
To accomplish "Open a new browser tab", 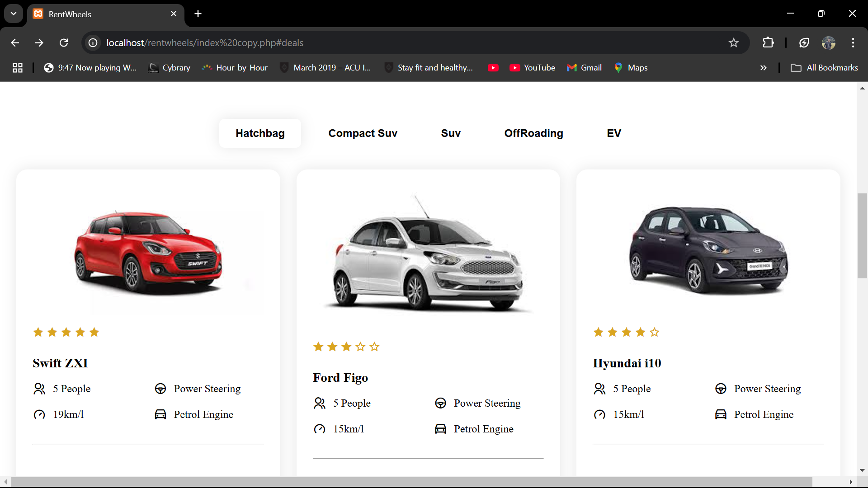I will (198, 14).
